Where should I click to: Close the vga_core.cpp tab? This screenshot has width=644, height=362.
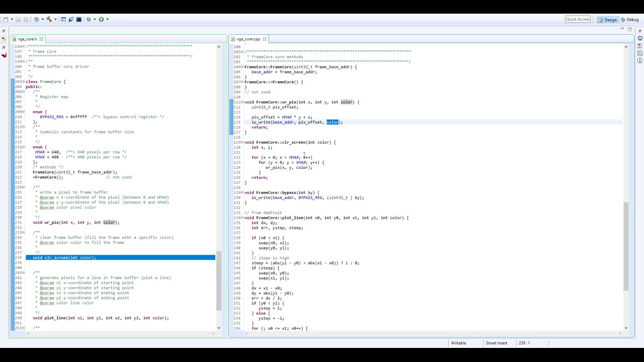pos(264,39)
